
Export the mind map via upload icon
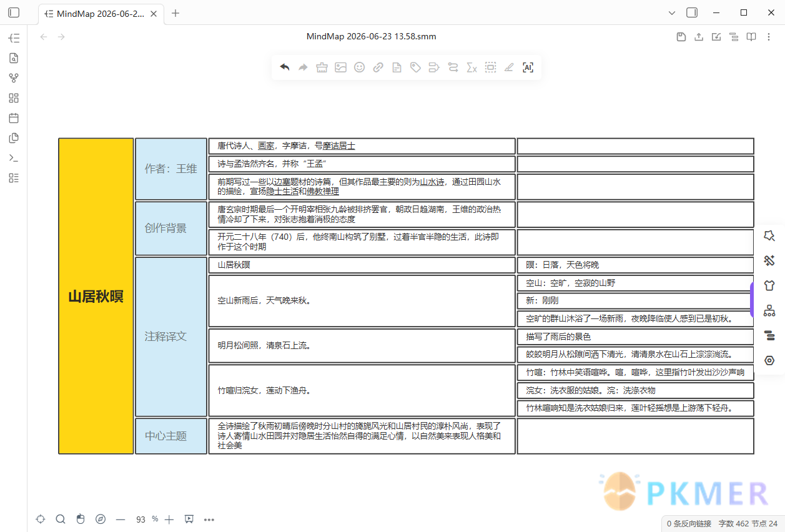pyautogui.click(x=699, y=37)
